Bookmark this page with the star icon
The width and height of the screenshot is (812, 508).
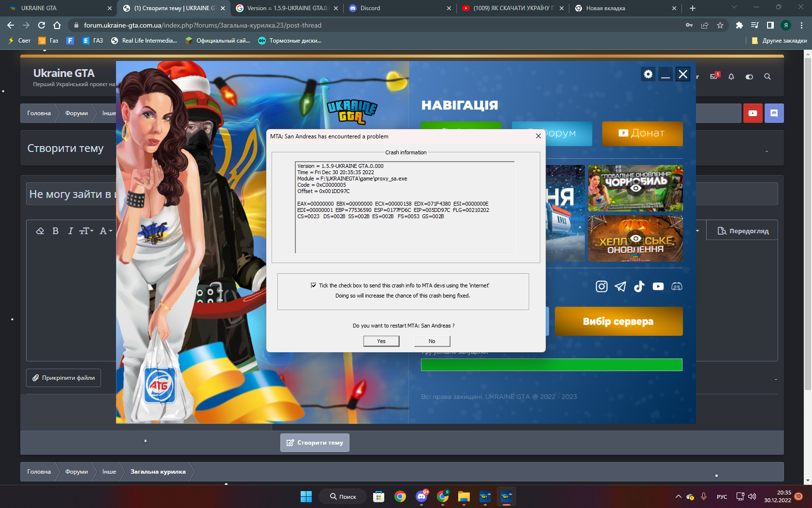coord(720,25)
